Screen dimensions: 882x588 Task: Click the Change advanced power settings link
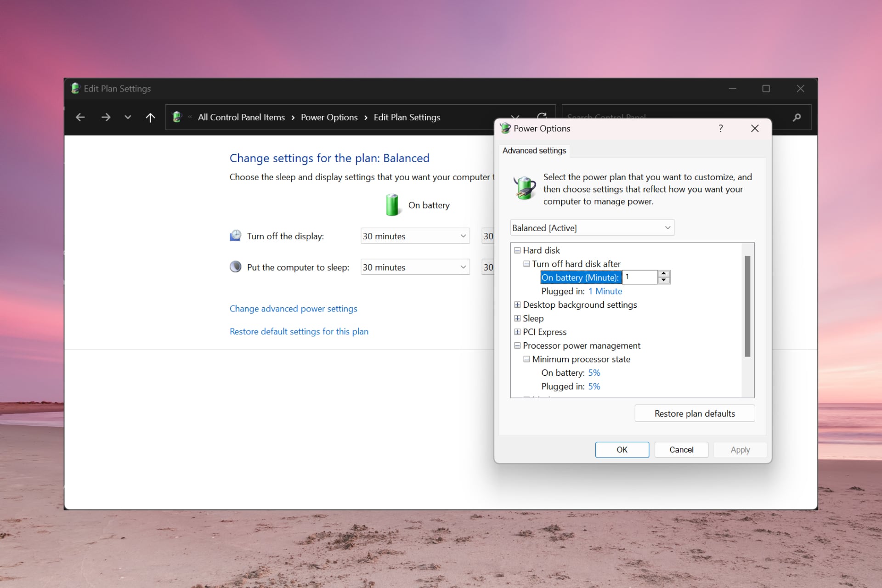(x=293, y=308)
